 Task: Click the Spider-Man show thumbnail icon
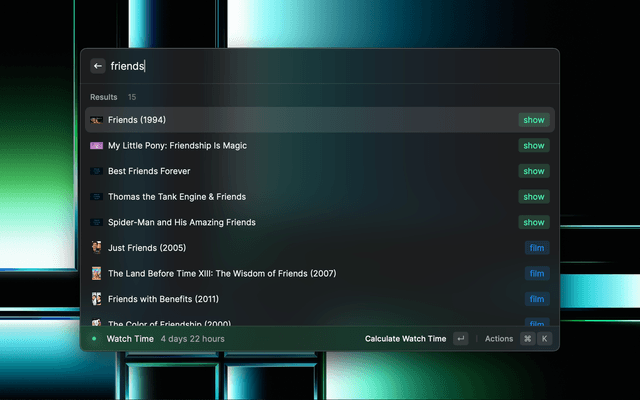[97, 222]
